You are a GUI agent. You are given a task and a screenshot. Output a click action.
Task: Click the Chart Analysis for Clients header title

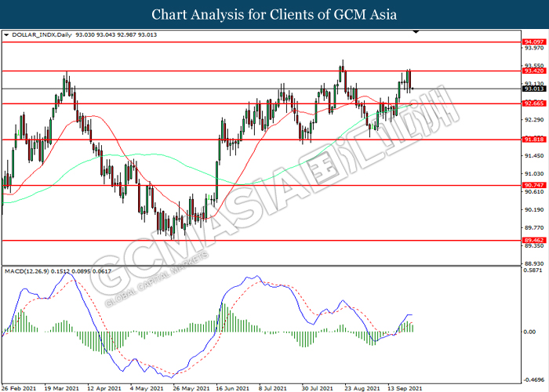[x=274, y=15]
